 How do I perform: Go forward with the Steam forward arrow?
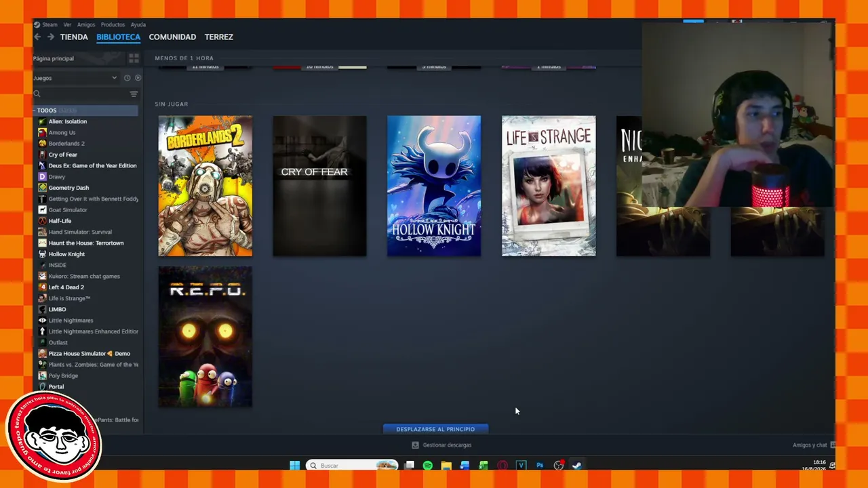point(50,37)
